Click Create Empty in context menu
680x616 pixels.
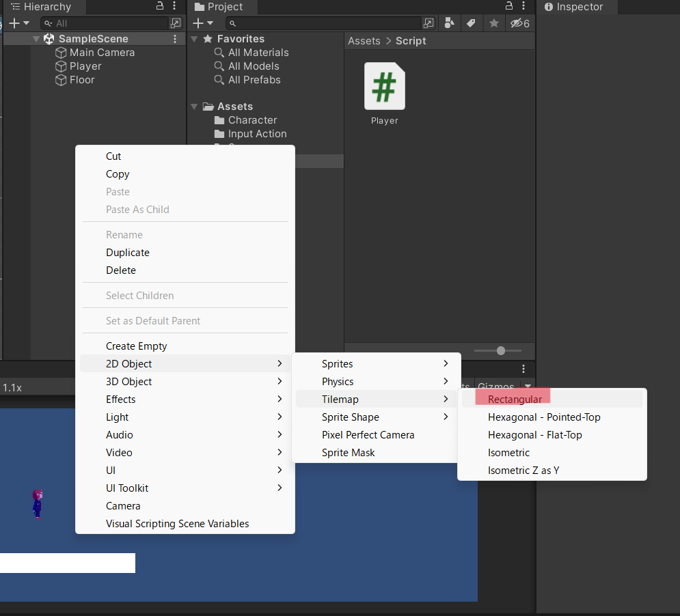coord(136,346)
